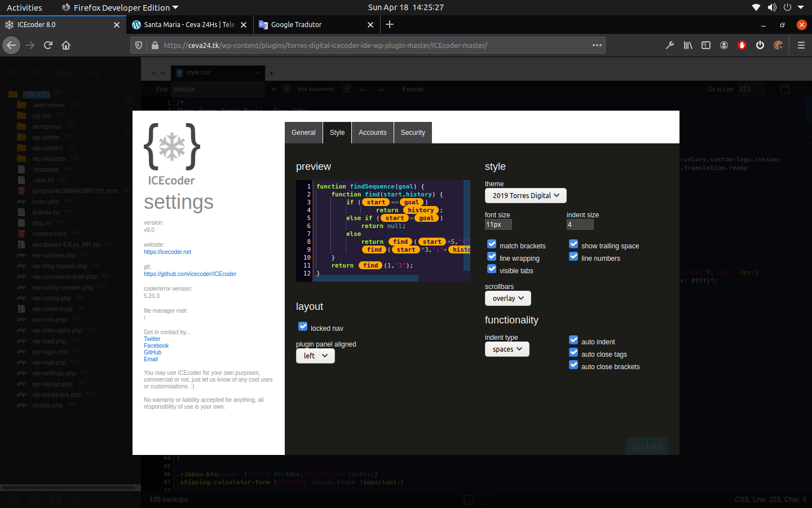The image size is (812, 508).
Task: Click the indent size input field
Action: [x=580, y=225]
